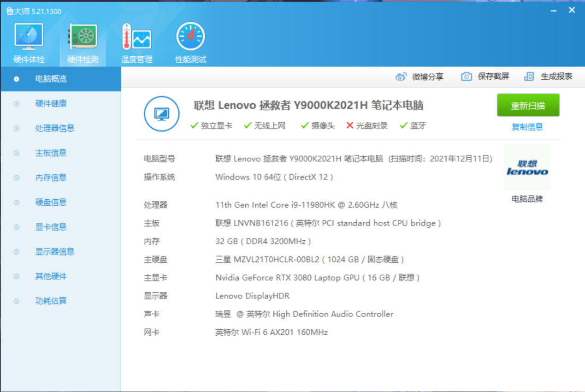Click the 32 GB DDR4 memory value
Viewport: 585px width, 392px height.
[263, 241]
